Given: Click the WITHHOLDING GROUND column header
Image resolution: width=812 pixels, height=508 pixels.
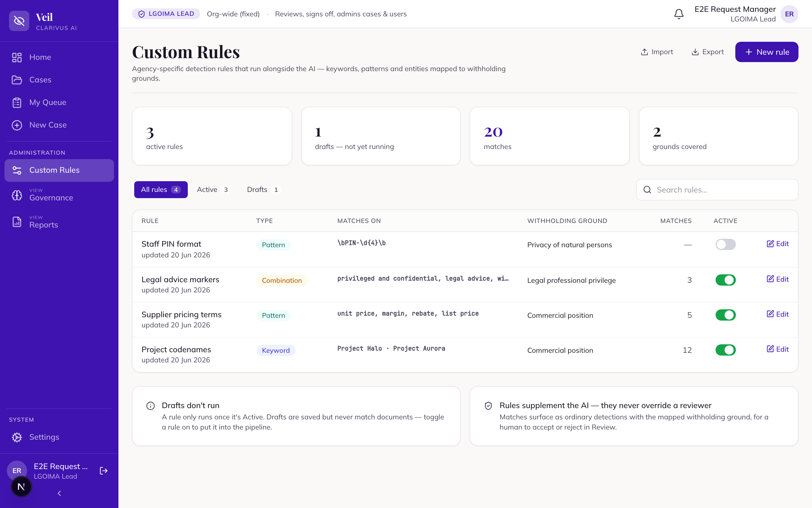Looking at the screenshot, I should (567, 221).
